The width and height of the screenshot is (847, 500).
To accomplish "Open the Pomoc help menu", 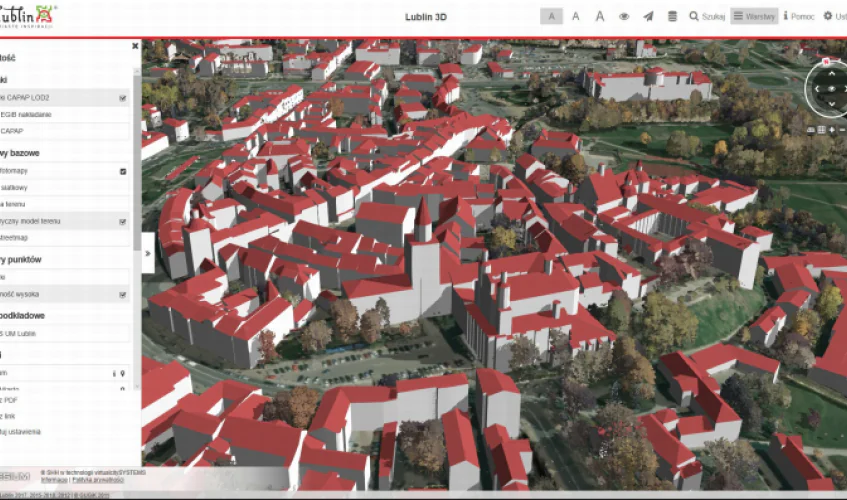I will coord(799,17).
